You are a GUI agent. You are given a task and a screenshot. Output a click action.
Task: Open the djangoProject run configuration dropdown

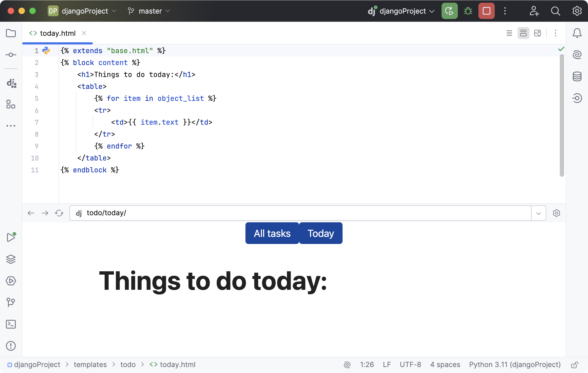click(x=401, y=11)
